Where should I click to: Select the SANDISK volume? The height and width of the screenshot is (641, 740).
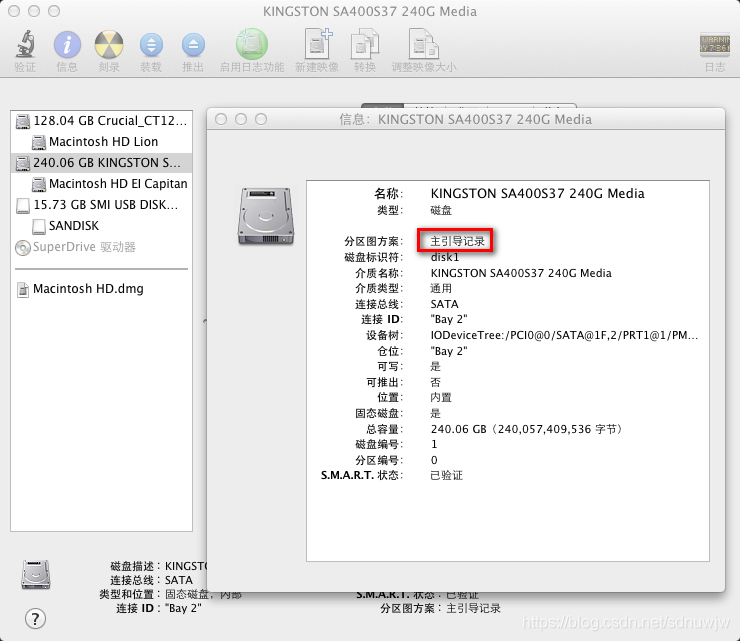point(101,226)
